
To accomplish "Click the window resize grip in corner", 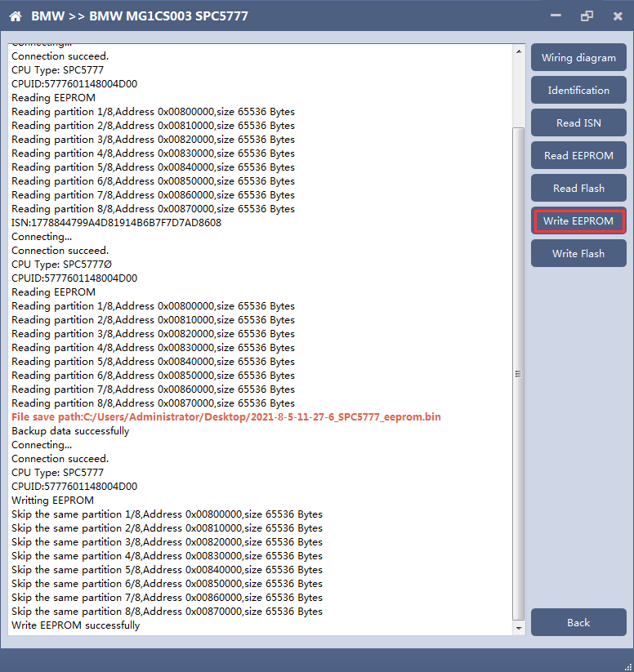I will tap(628, 667).
